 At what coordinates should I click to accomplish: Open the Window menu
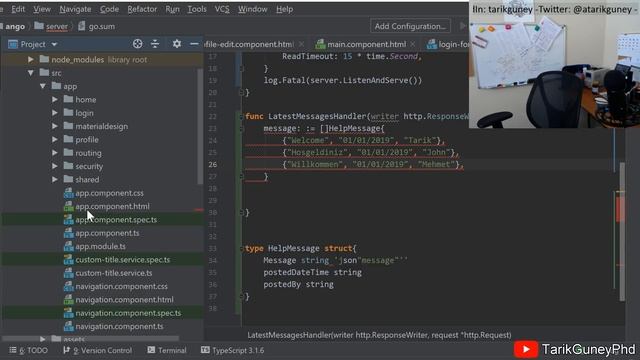[x=253, y=9]
